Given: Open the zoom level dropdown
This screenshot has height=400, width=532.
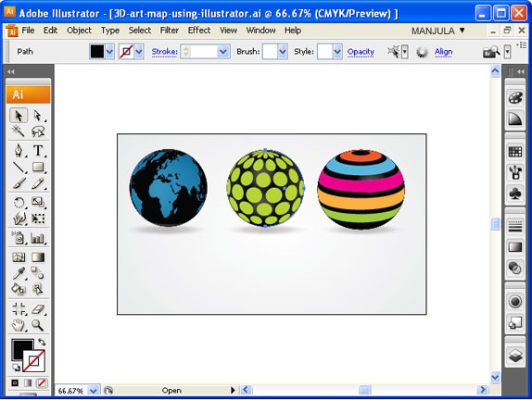Looking at the screenshot, I should (94, 391).
